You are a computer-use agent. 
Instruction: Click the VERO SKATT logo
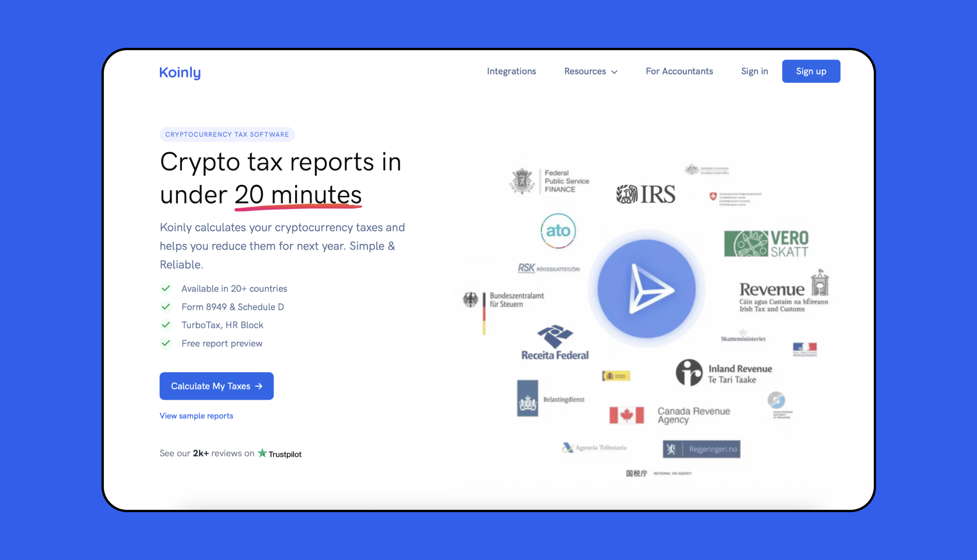(x=766, y=244)
